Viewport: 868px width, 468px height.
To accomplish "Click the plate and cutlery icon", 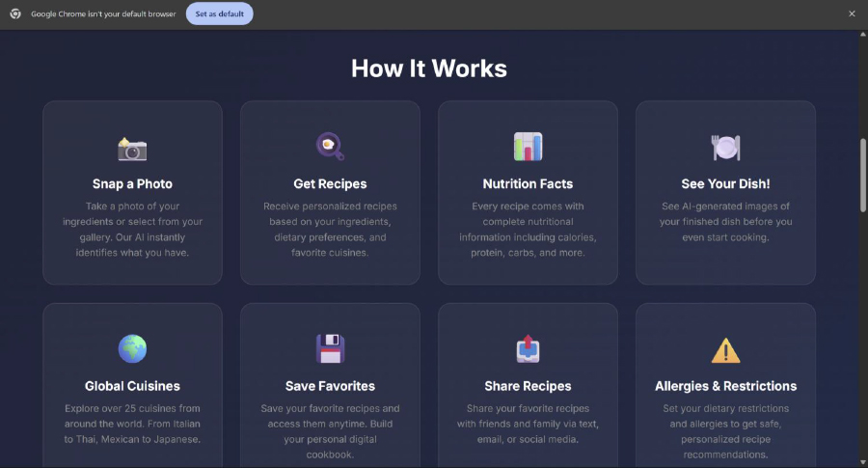I will pyautogui.click(x=725, y=147).
